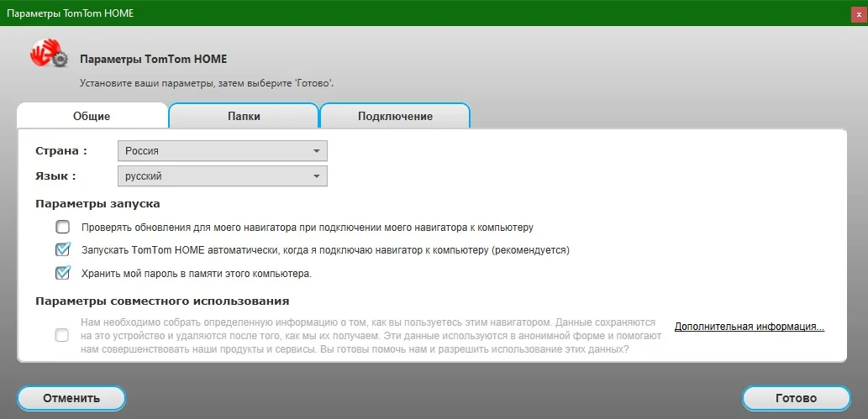Click the Страна label

pos(61,150)
